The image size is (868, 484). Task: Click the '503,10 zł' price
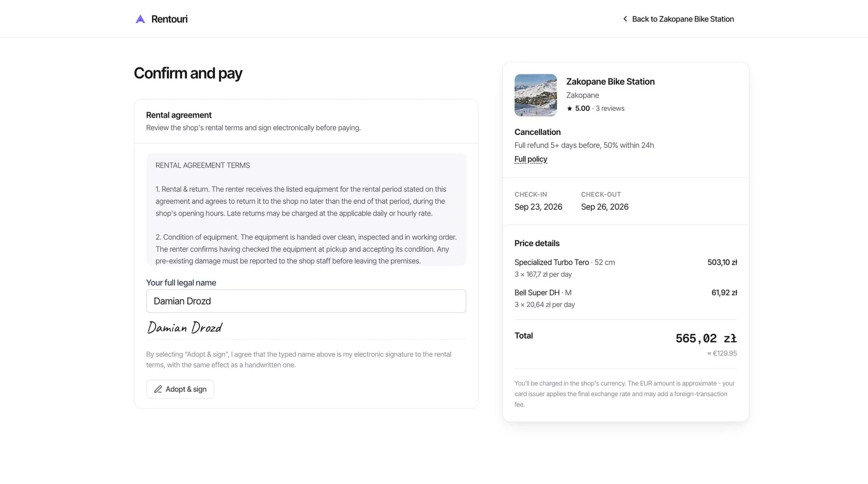[722, 262]
